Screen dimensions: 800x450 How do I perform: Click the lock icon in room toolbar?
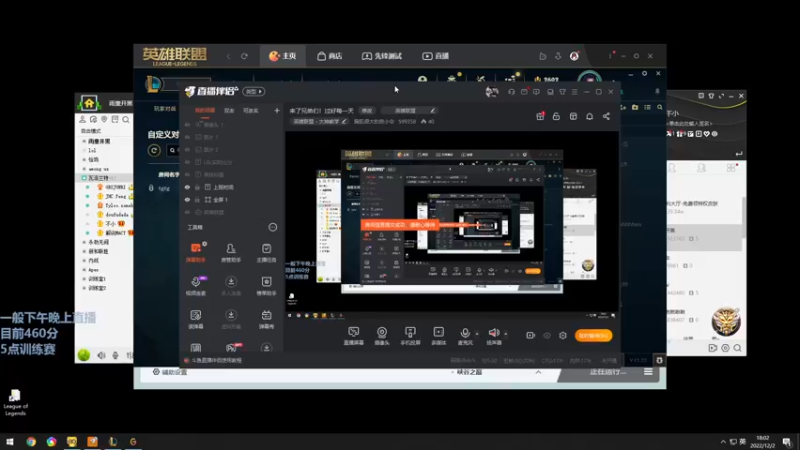(556, 116)
